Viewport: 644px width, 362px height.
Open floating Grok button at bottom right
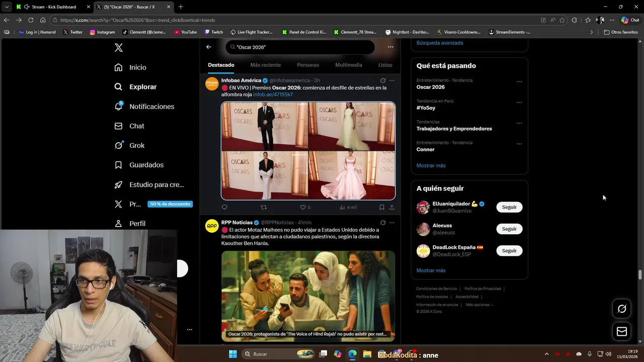pyautogui.click(x=622, y=309)
